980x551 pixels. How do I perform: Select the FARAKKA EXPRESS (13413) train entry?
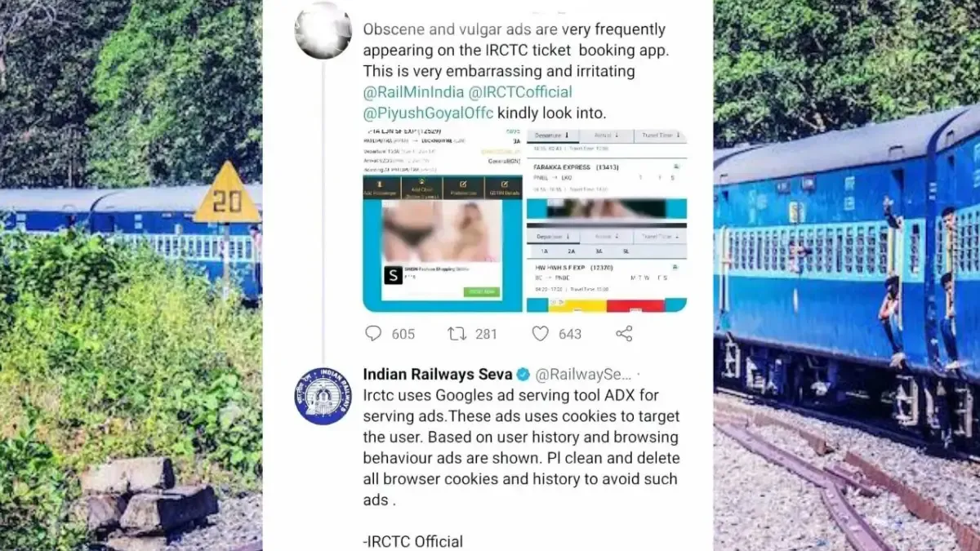[x=606, y=177]
